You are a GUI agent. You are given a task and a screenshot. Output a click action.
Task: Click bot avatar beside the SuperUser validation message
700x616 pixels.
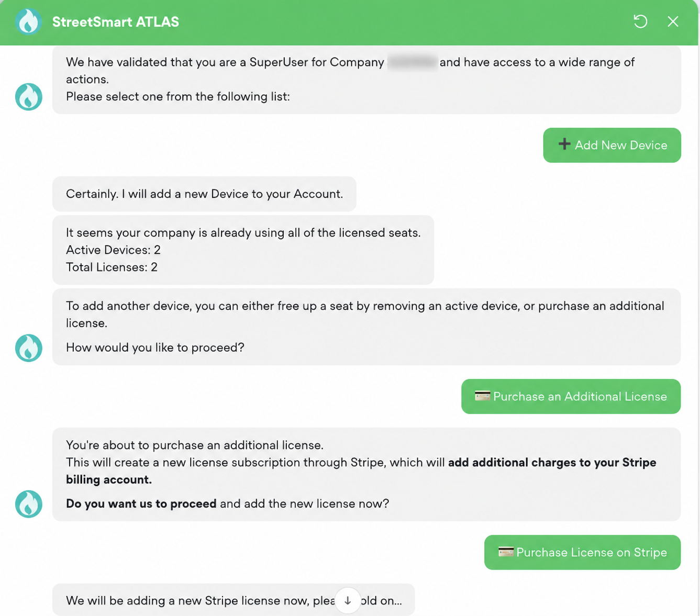[28, 97]
